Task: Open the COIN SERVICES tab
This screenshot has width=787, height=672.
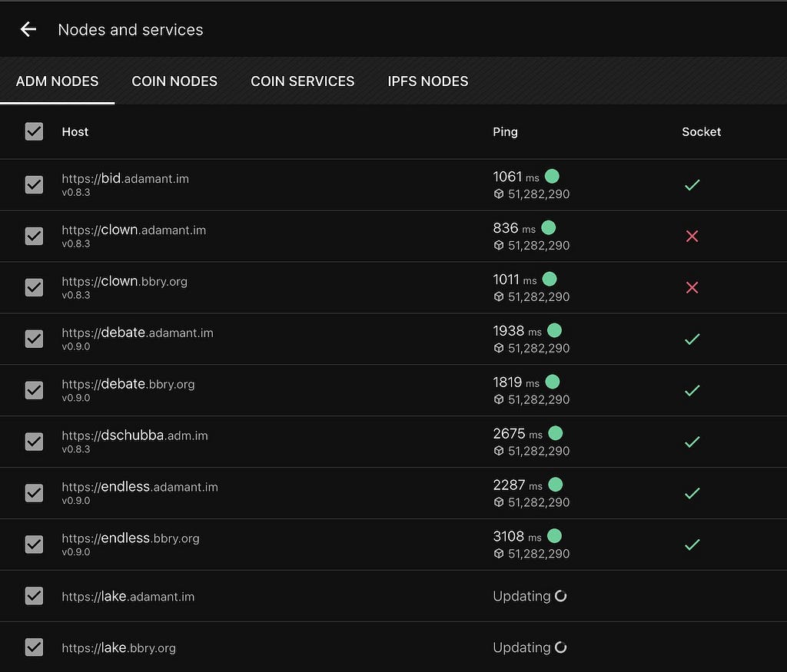Action: coord(302,81)
